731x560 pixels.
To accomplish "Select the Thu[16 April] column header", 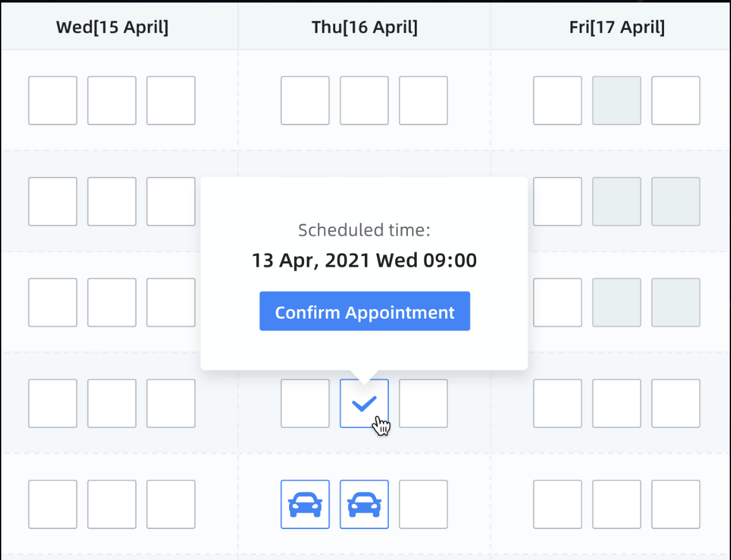I will pos(365,27).
